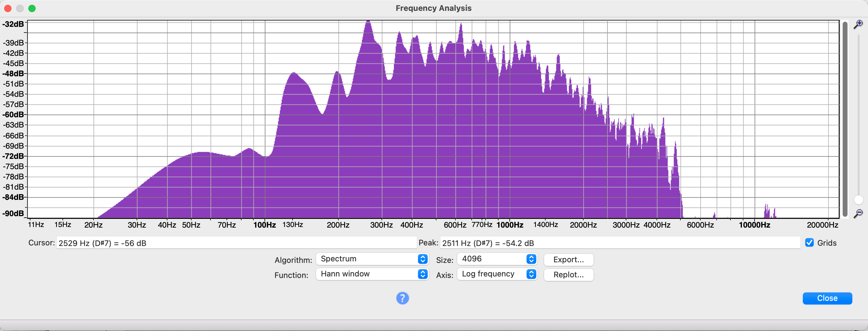This screenshot has width=868, height=331.
Task: Click the red window close button
Action: (x=8, y=8)
